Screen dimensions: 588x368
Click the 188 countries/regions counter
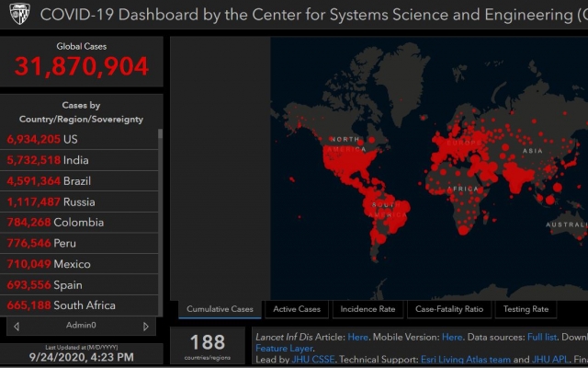coord(208,346)
